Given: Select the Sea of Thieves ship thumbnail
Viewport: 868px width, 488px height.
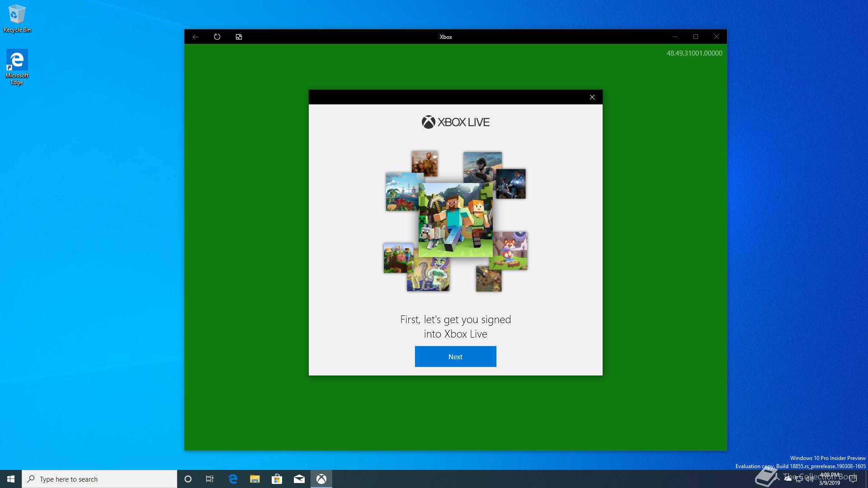Looking at the screenshot, I should coord(402,192).
